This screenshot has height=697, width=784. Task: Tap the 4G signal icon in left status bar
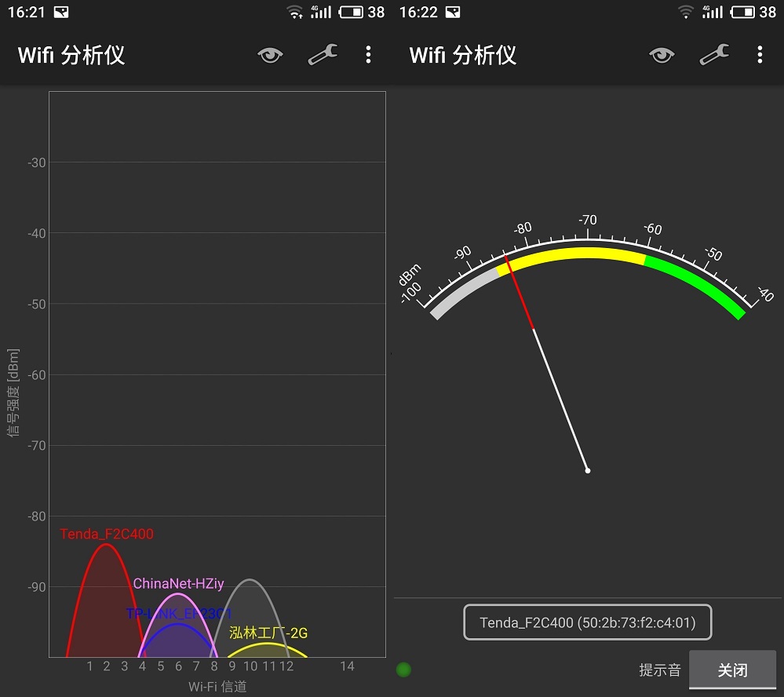(321, 12)
